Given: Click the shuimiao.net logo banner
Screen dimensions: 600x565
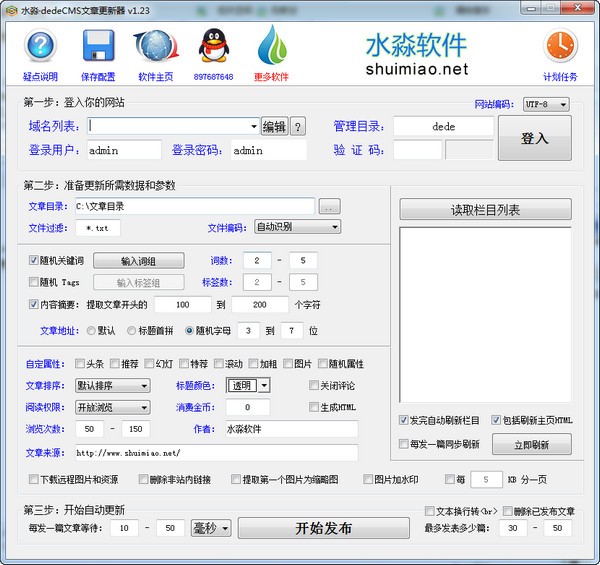Looking at the screenshot, I should [417, 54].
